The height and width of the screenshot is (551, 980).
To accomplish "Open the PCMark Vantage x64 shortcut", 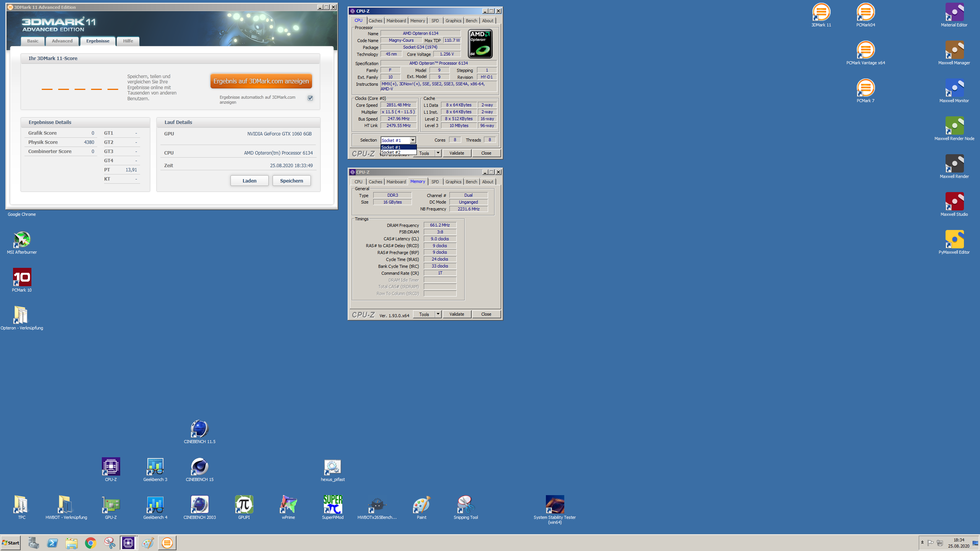I will pos(866,53).
